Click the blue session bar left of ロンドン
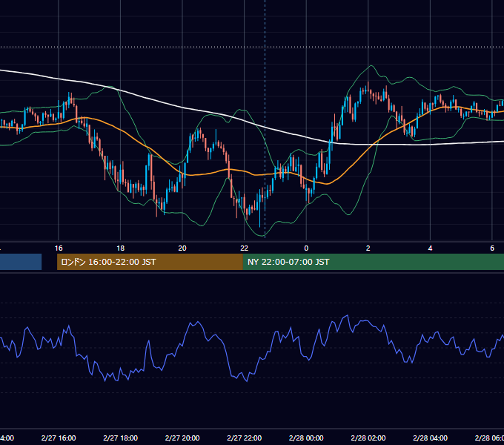The image size is (504, 445). 21,262
